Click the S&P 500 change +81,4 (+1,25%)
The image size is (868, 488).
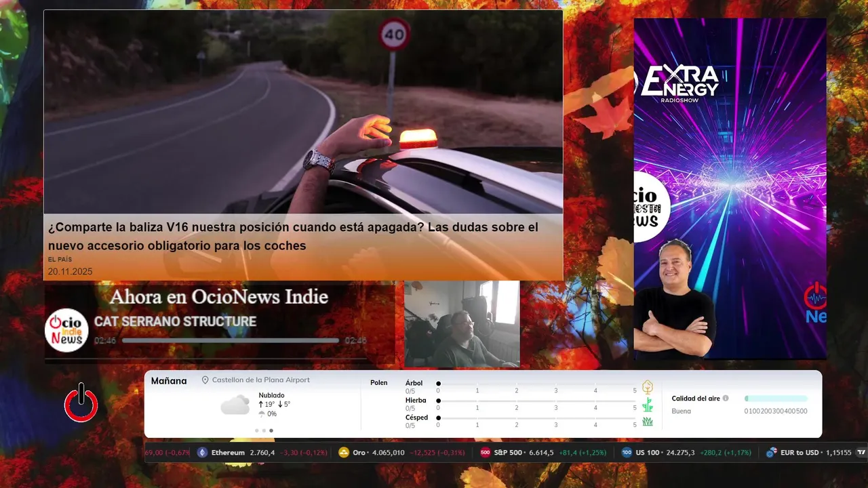click(x=583, y=453)
